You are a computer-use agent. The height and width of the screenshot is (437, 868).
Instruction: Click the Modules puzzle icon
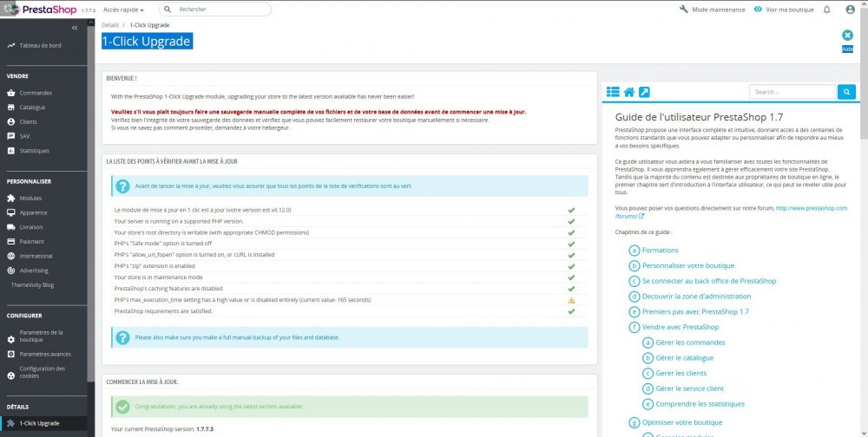pos(11,198)
